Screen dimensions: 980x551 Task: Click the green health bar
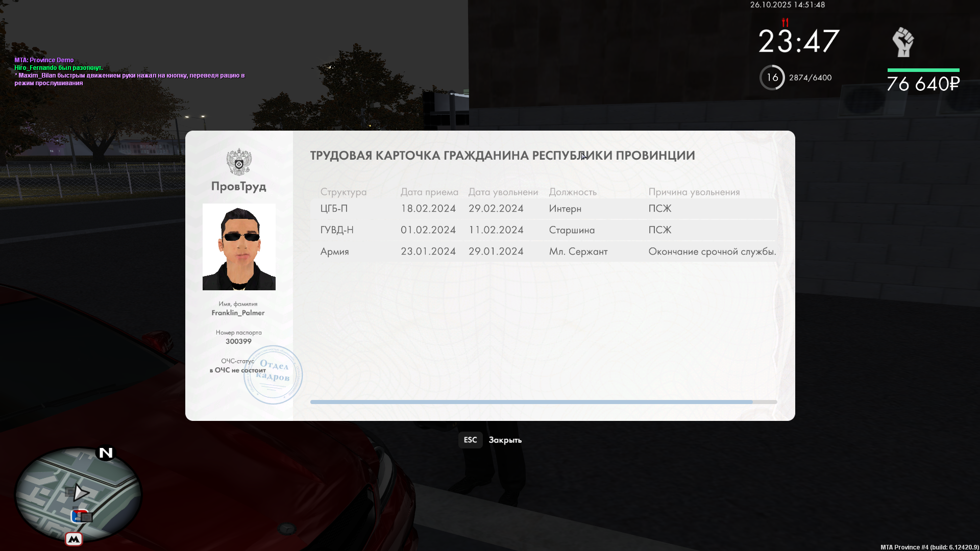click(923, 70)
